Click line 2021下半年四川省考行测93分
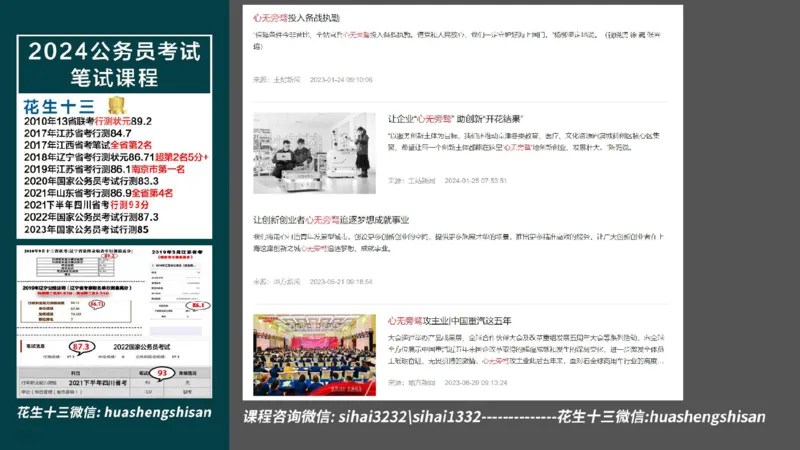Screen dimensions: 800x450 coord(86,205)
